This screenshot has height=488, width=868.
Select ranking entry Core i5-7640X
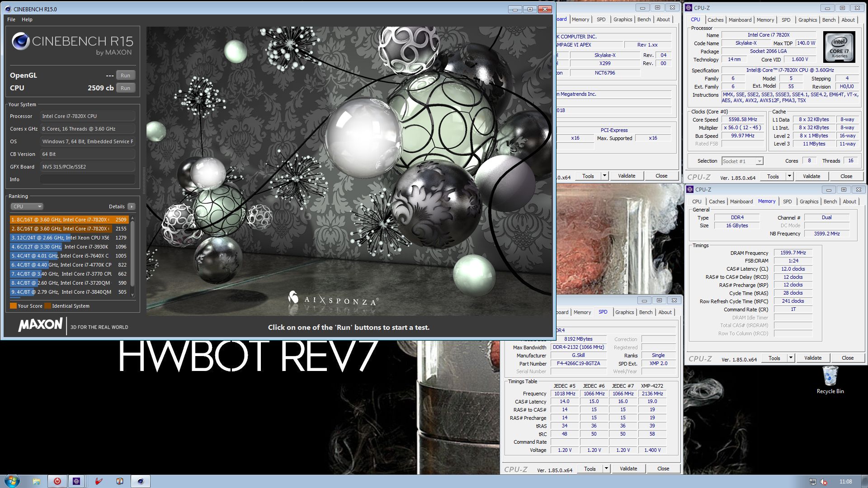pyautogui.click(x=69, y=256)
